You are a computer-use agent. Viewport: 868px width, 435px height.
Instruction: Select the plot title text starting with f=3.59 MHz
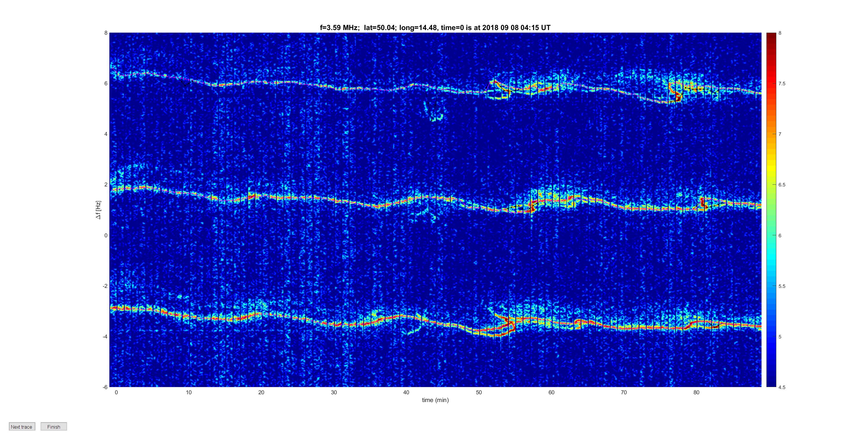[x=435, y=28]
